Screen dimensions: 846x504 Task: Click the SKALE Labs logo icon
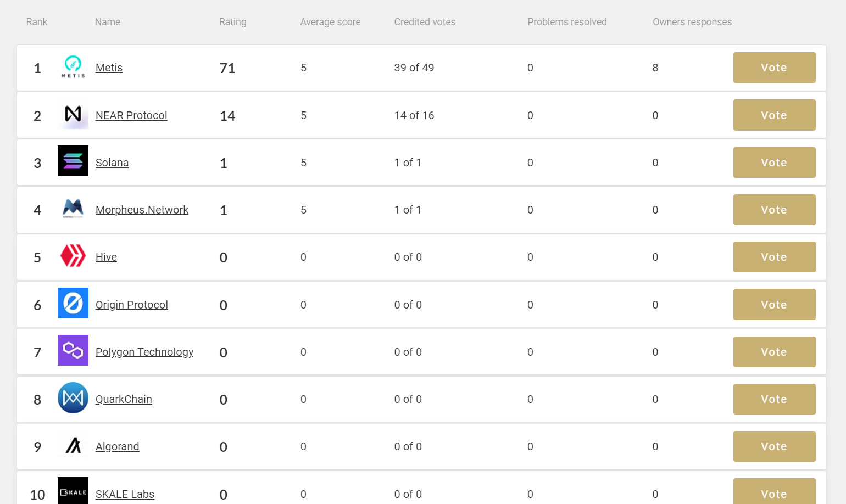point(73,491)
